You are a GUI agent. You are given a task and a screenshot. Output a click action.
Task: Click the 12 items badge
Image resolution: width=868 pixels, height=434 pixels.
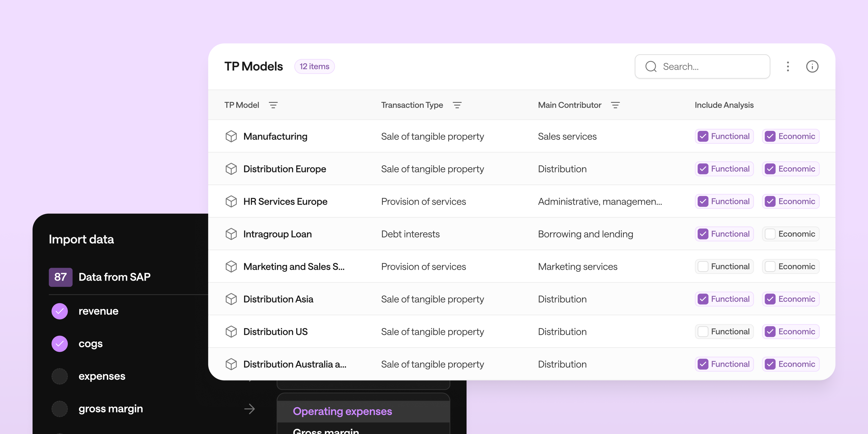(x=314, y=66)
